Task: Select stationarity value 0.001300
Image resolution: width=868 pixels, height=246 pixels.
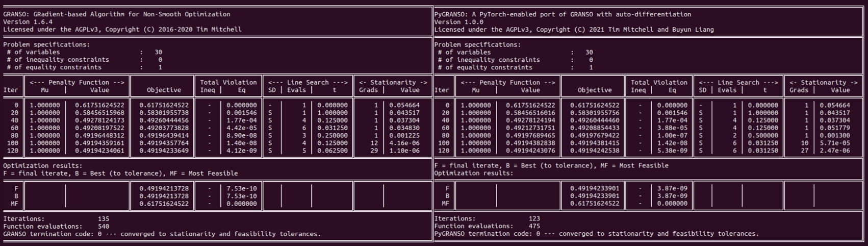Action: pos(835,136)
